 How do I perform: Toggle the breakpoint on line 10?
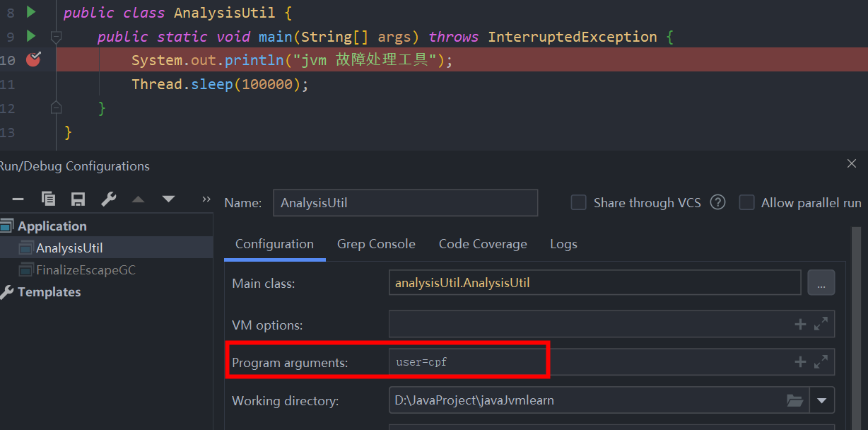click(33, 59)
